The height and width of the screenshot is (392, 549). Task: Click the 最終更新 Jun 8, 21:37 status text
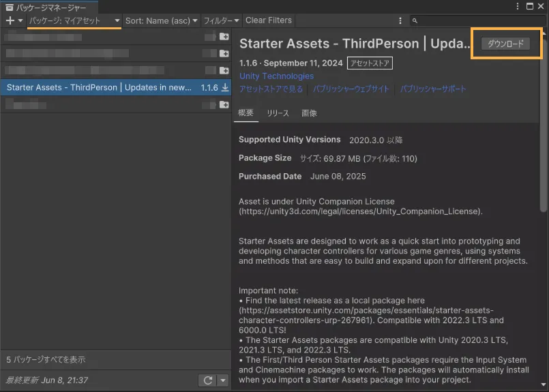[x=47, y=380]
